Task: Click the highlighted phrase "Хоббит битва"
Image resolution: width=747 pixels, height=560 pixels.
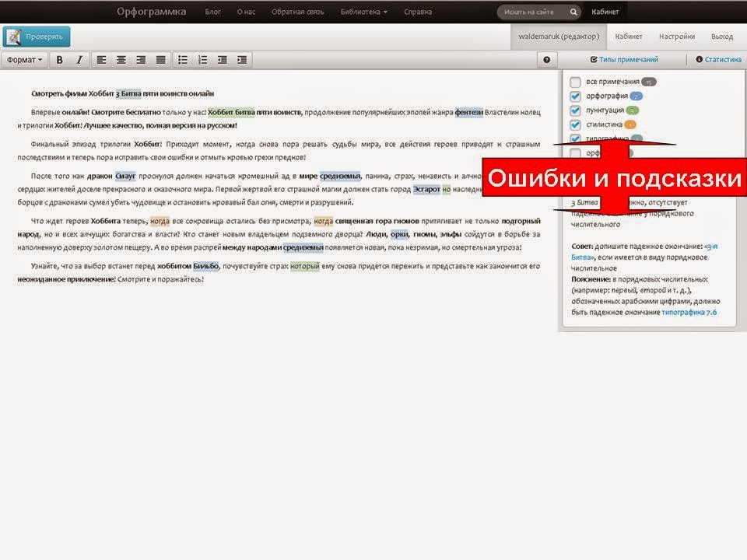Action: (231, 112)
